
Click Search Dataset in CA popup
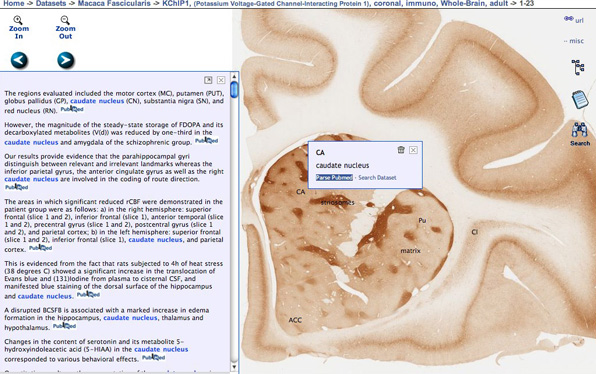(x=377, y=177)
